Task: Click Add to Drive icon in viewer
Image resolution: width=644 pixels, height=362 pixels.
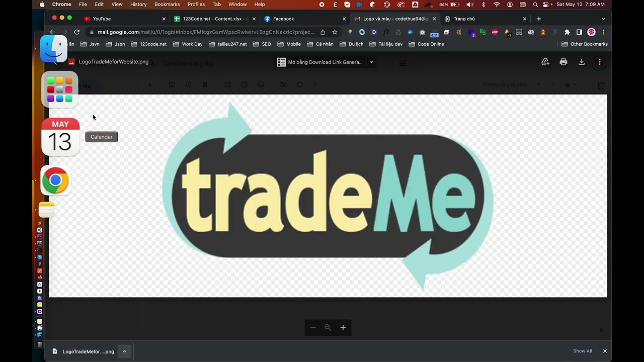Action: [x=545, y=62]
